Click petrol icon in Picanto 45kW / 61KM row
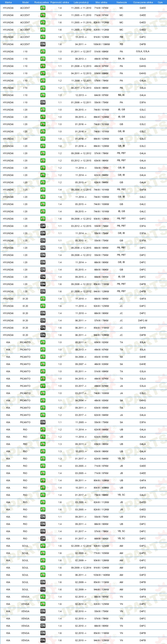 [43, 357]
